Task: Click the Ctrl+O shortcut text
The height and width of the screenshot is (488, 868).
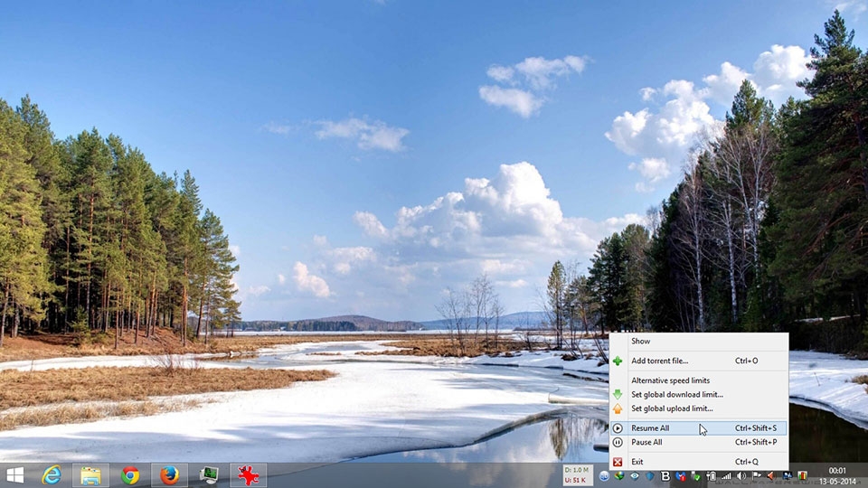Action: tap(746, 361)
